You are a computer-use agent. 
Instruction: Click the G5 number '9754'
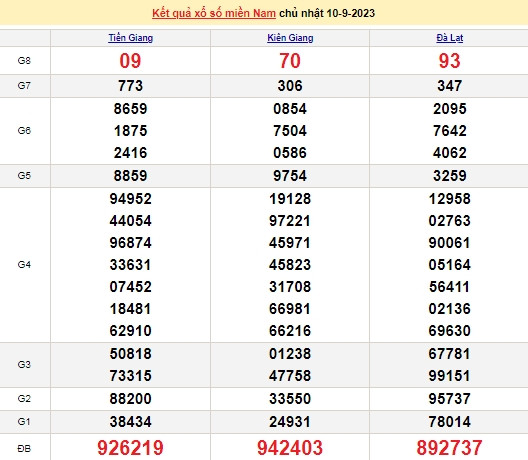point(290,176)
